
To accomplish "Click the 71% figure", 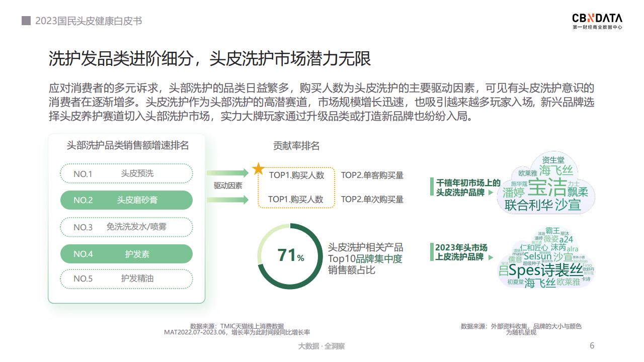I will tap(290, 256).
